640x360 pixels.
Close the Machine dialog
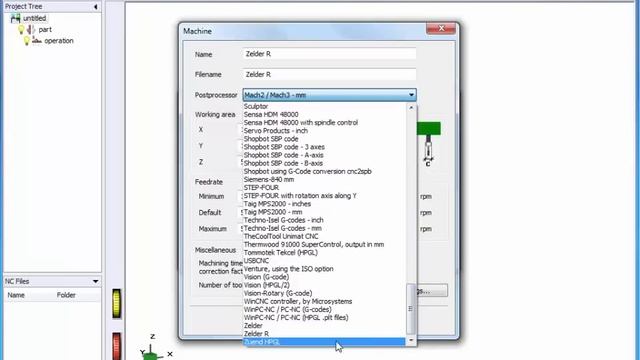pos(441,28)
